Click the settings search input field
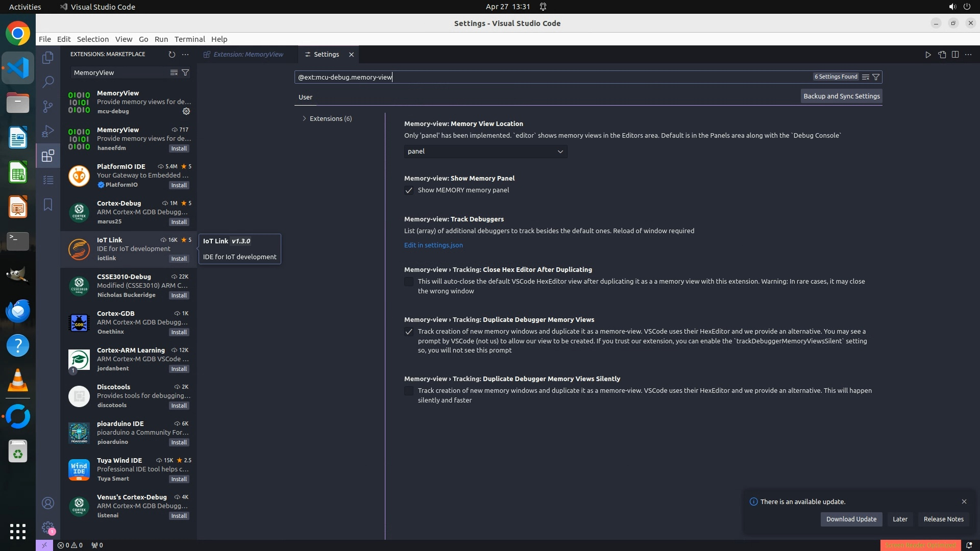The width and height of the screenshot is (980, 551). pos(551,77)
